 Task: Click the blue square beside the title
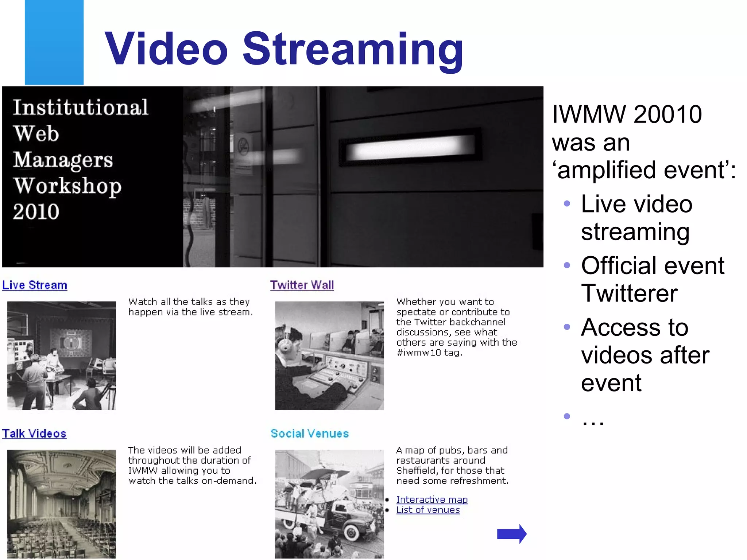54,42
